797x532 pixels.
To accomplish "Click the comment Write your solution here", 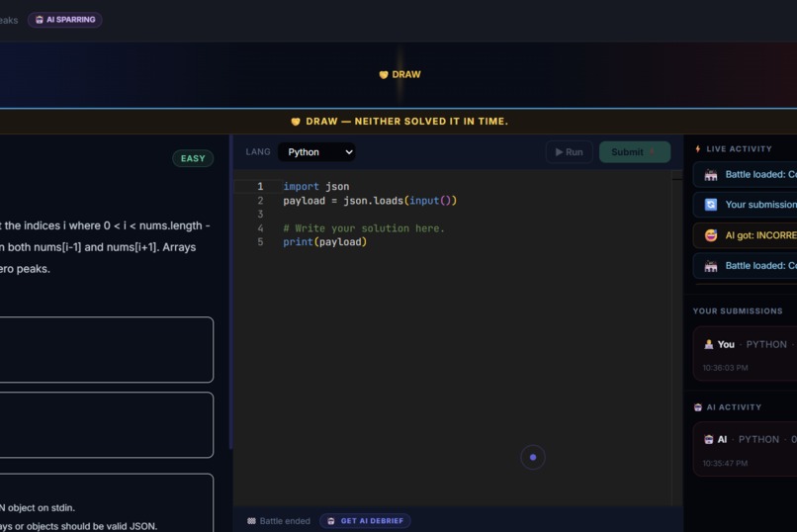I will tap(364, 228).
